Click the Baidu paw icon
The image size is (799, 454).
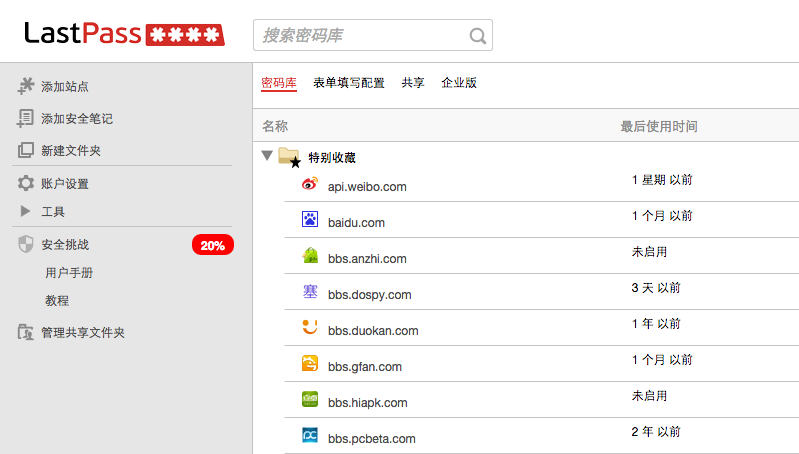pyautogui.click(x=310, y=219)
